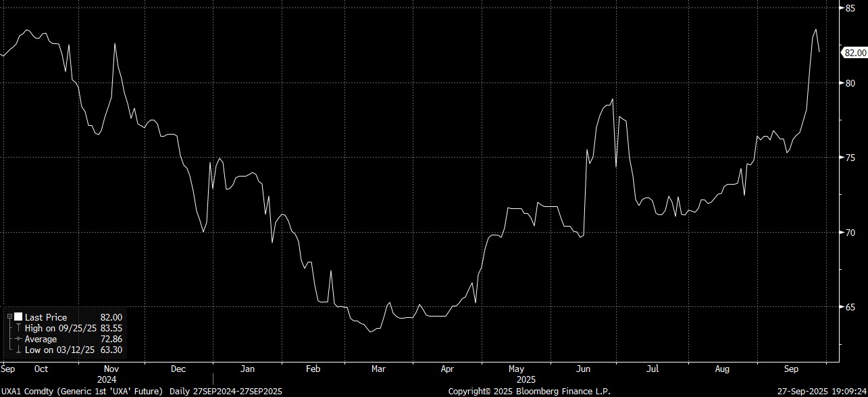The height and width of the screenshot is (397, 868).
Task: Click the 72.86 average value in legend
Action: pyautogui.click(x=111, y=339)
